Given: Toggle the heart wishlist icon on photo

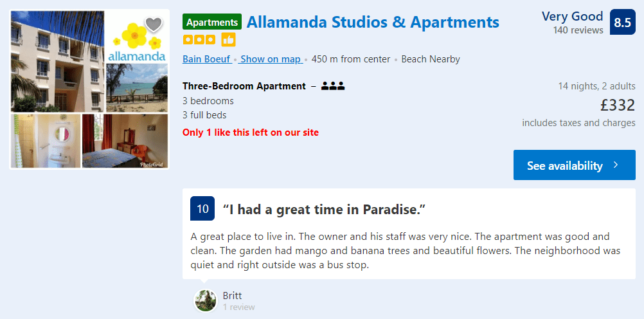Looking at the screenshot, I should [x=154, y=24].
